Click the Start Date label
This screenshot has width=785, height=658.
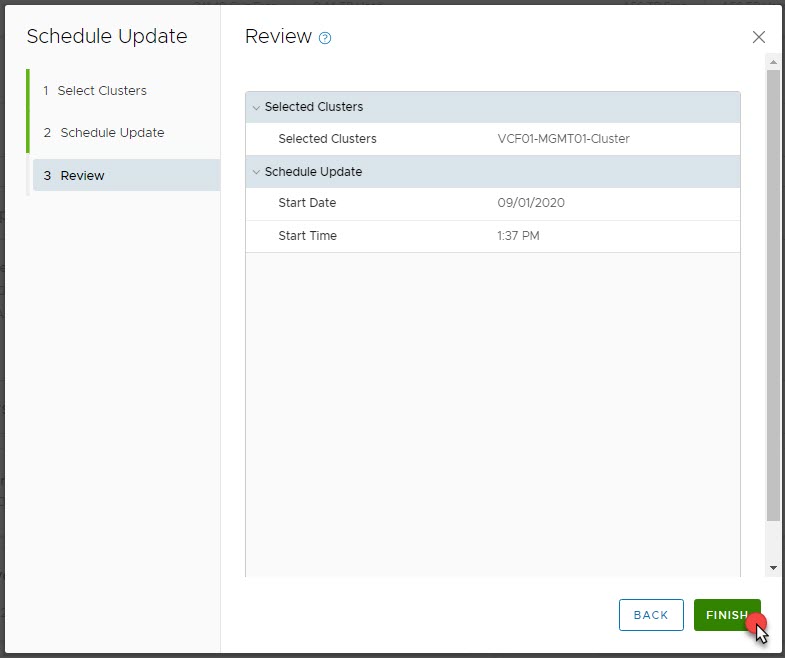coord(307,203)
